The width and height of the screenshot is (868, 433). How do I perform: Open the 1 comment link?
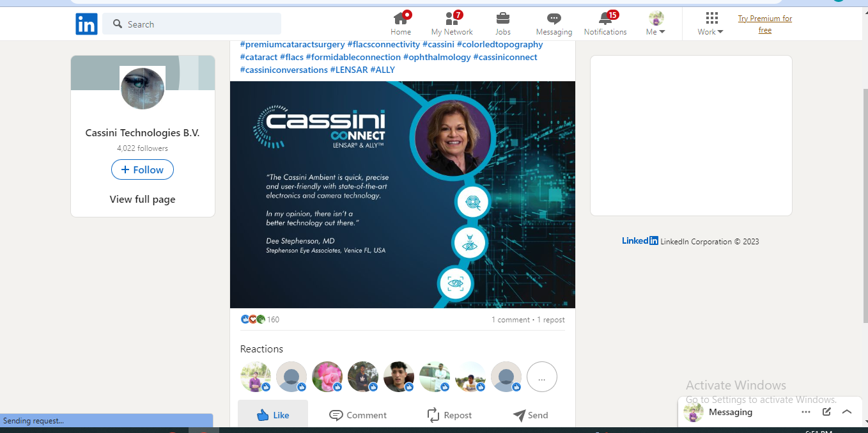pos(510,320)
